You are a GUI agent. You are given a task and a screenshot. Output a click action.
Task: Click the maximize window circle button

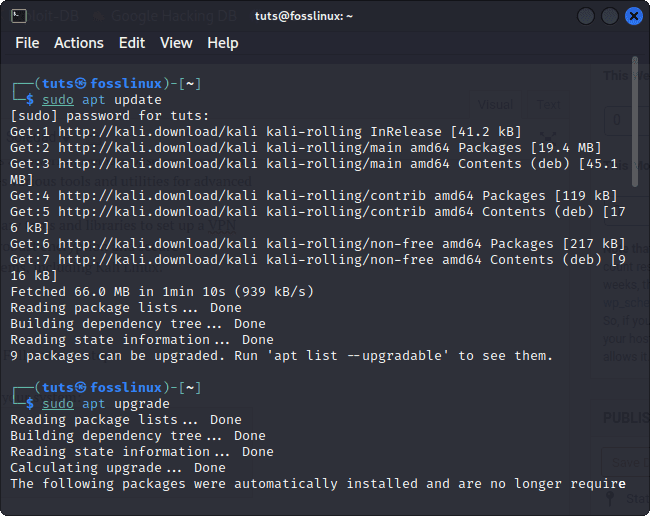(x=610, y=17)
